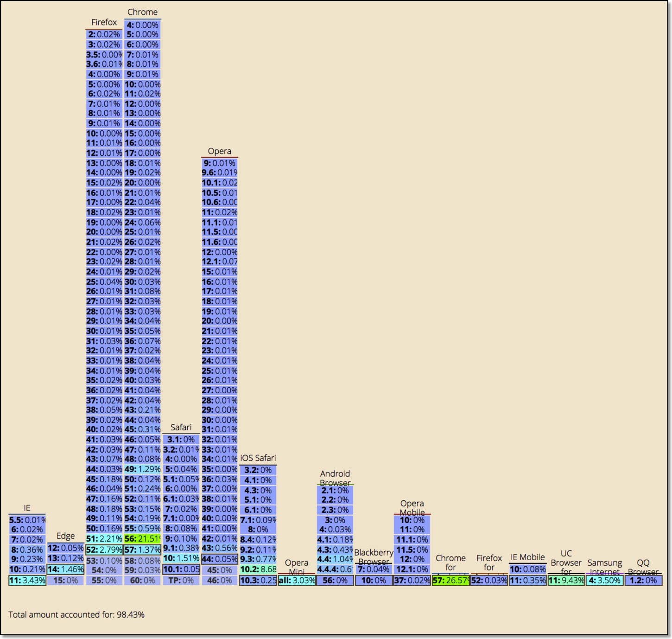
Task: Select Safari 3.1: 0% cell
Action: [x=181, y=440]
